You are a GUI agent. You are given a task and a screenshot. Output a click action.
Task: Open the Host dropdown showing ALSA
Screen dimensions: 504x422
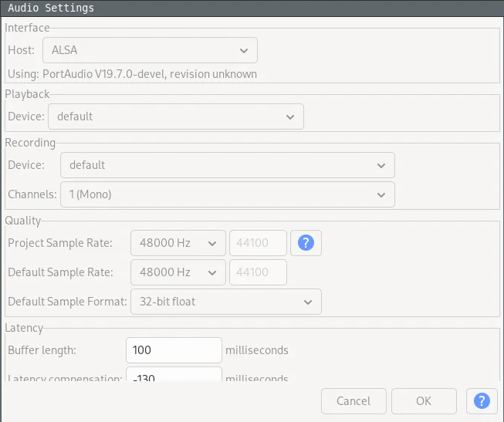click(150, 50)
